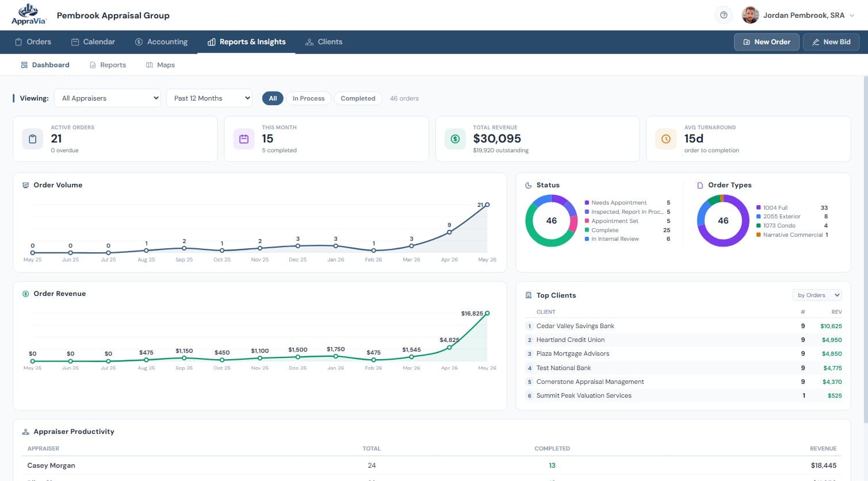The image size is (868, 481).
Task: Click Summit Peak Valuation Services client
Action: [x=584, y=395]
